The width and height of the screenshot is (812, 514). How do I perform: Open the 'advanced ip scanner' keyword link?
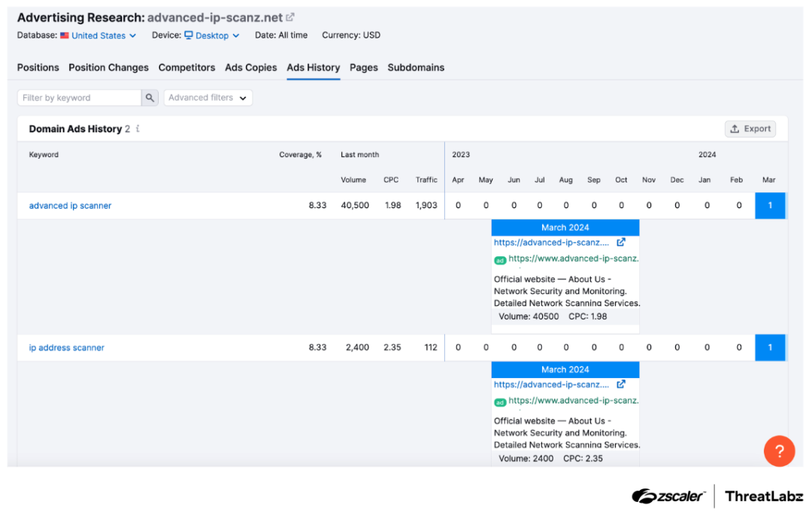[70, 206]
